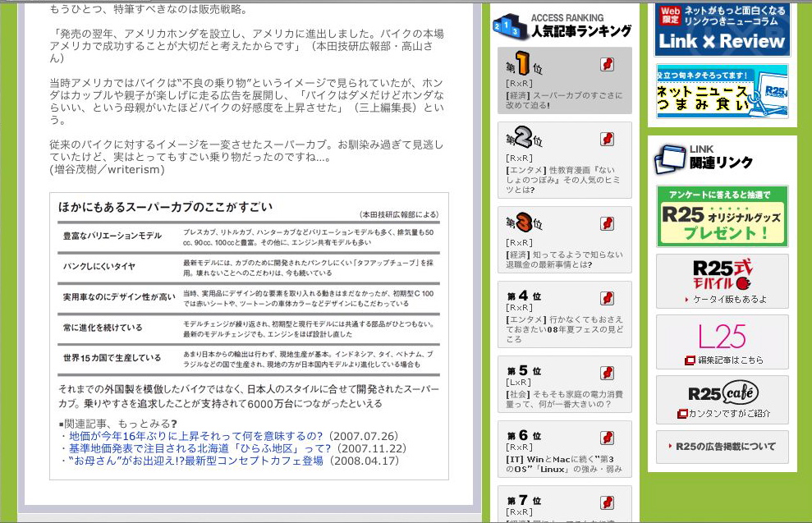Click the 豊富なバリエーションモデル table row label
This screenshot has height=523, width=812.
pyautogui.click(x=112, y=236)
